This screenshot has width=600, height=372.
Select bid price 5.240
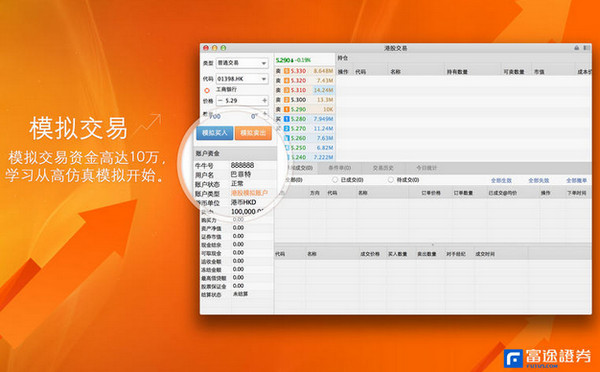tap(298, 157)
